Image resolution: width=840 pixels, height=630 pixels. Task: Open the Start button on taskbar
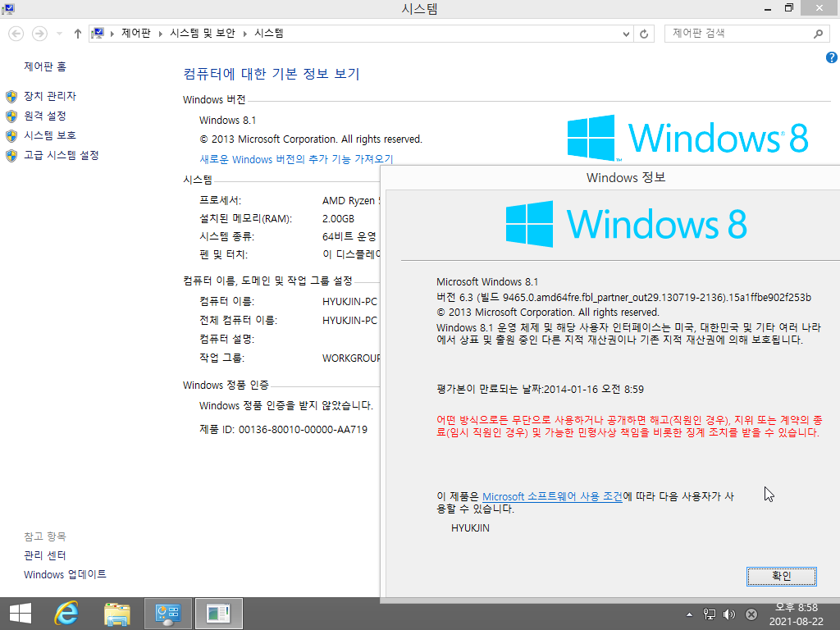[x=21, y=614]
